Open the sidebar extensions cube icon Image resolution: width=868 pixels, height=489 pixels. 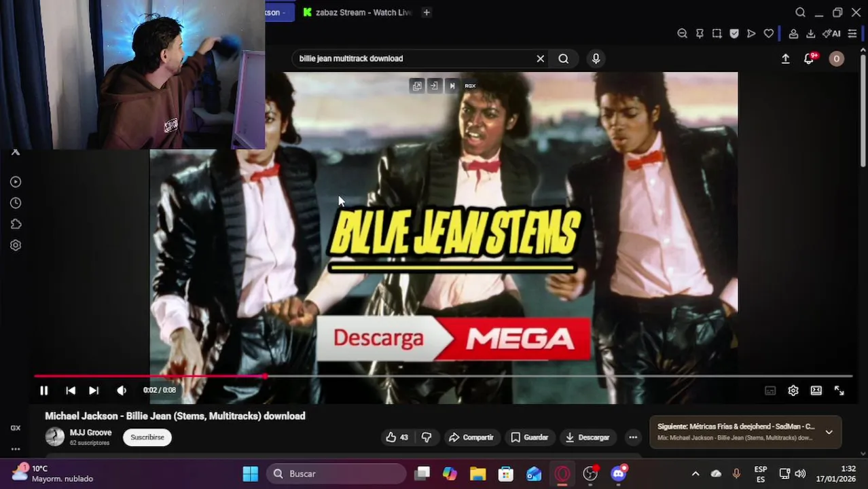[16, 224]
